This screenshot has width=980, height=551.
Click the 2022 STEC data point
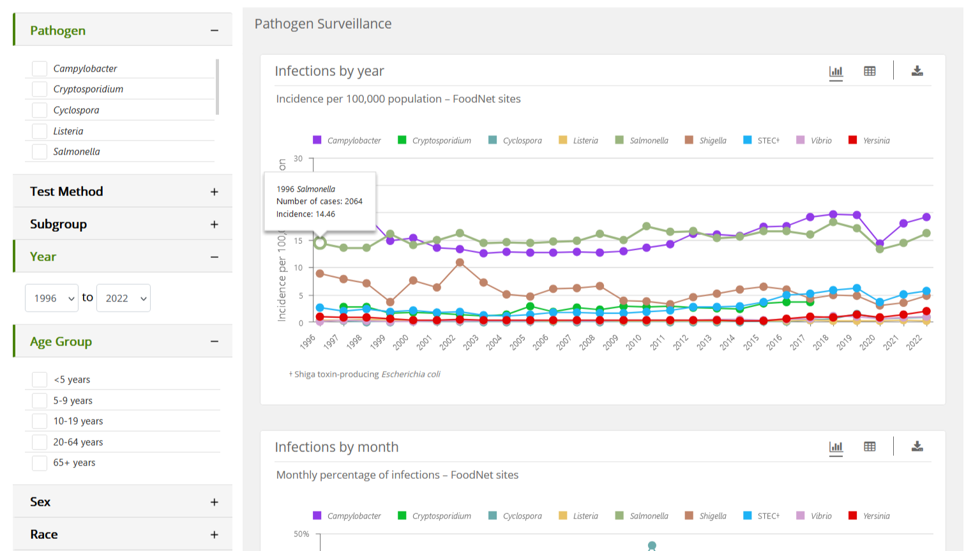click(x=926, y=291)
